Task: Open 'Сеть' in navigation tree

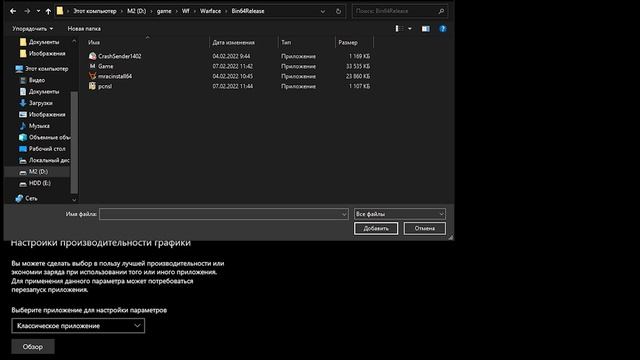Action: tap(31, 198)
